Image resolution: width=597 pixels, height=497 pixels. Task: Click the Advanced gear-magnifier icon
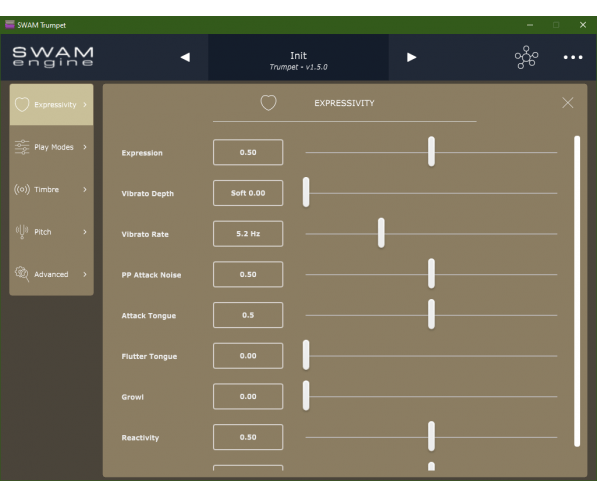[22, 274]
